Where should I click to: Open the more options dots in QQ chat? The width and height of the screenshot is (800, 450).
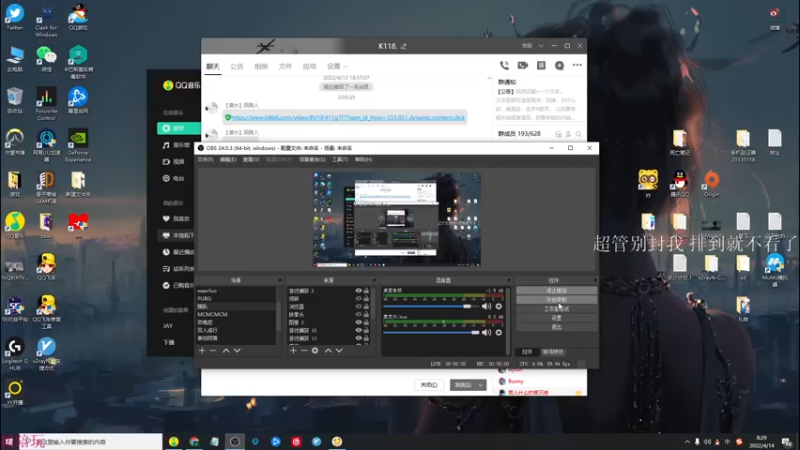point(577,65)
